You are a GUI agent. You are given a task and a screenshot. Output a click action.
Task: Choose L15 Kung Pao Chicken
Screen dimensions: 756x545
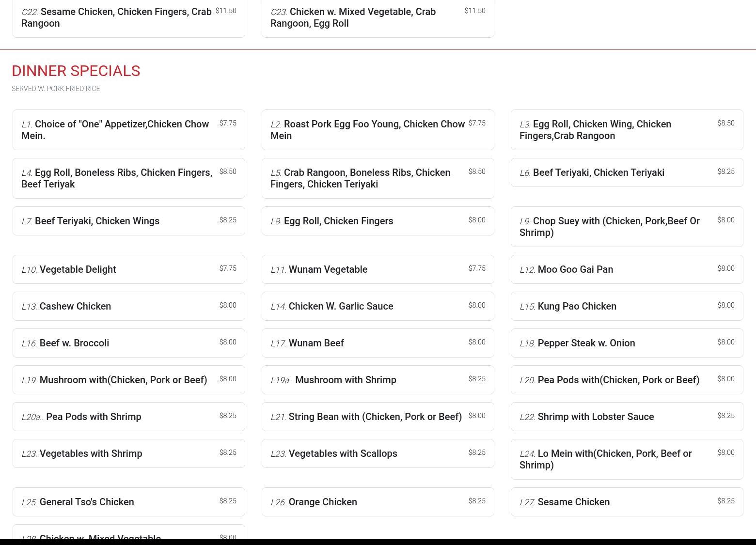627,306
